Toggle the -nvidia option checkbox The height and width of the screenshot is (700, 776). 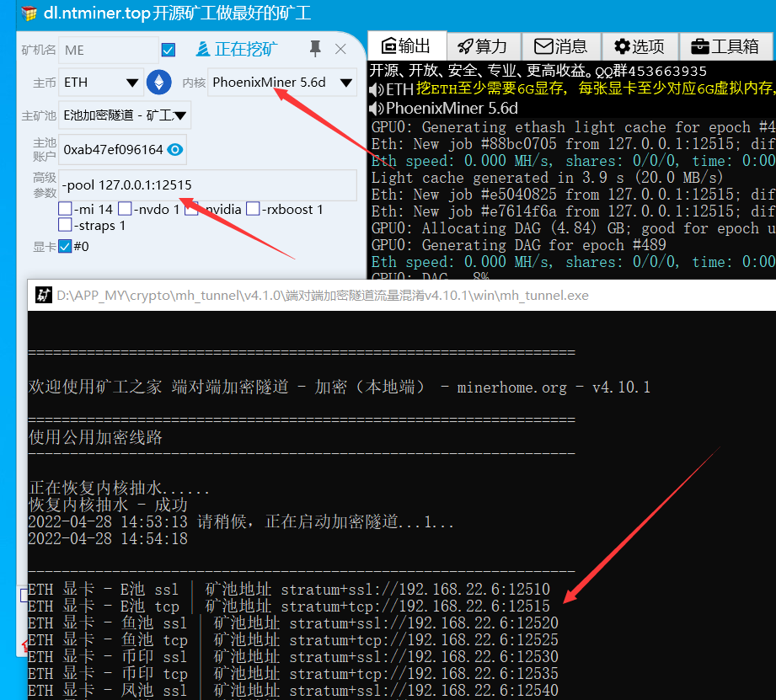coord(191,209)
